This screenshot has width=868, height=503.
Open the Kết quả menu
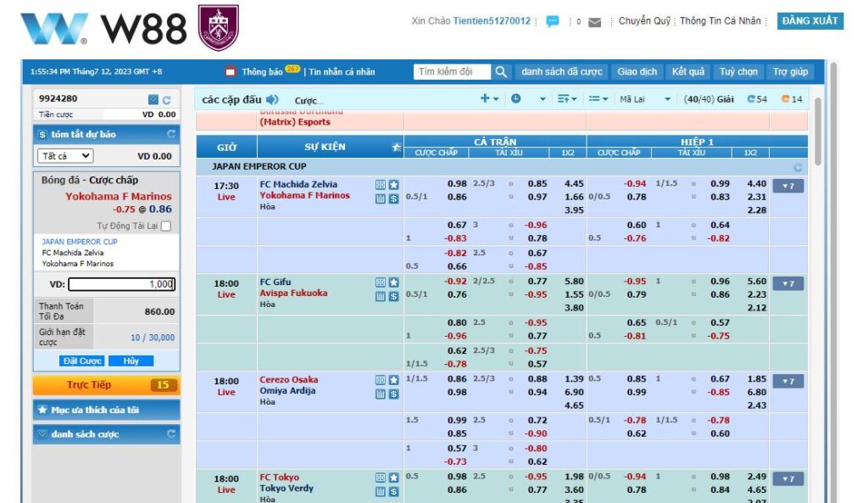coord(688,71)
